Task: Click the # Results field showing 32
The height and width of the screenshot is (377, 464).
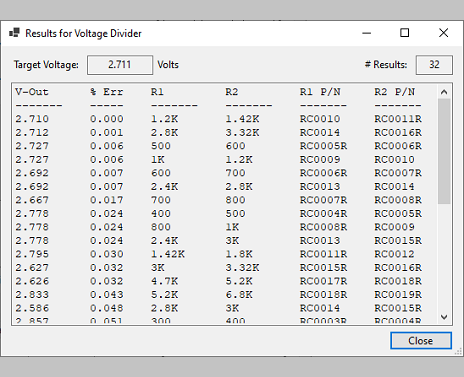Action: tap(434, 65)
